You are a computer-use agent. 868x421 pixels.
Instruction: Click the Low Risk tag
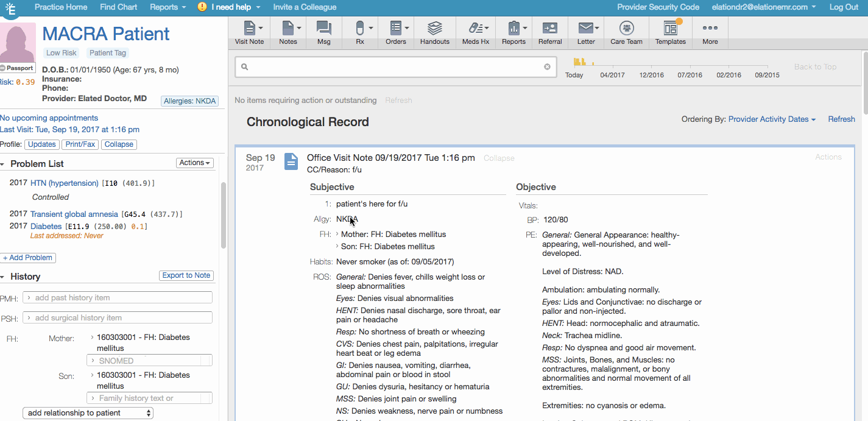(62, 53)
